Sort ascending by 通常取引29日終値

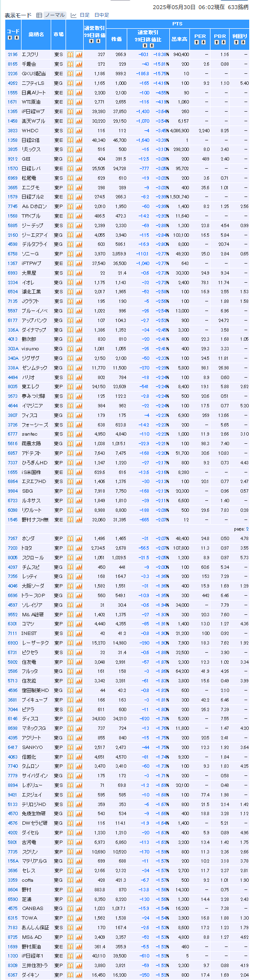click(91, 41)
